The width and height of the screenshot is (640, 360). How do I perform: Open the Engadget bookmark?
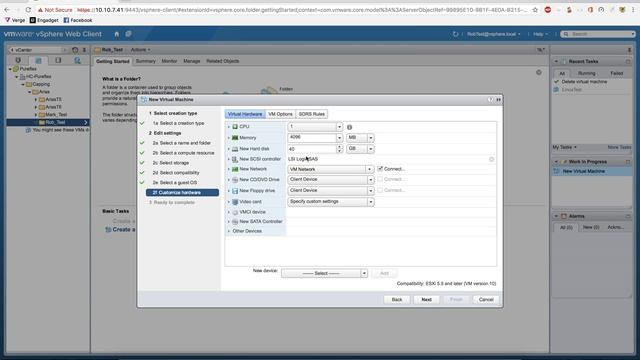44,20
